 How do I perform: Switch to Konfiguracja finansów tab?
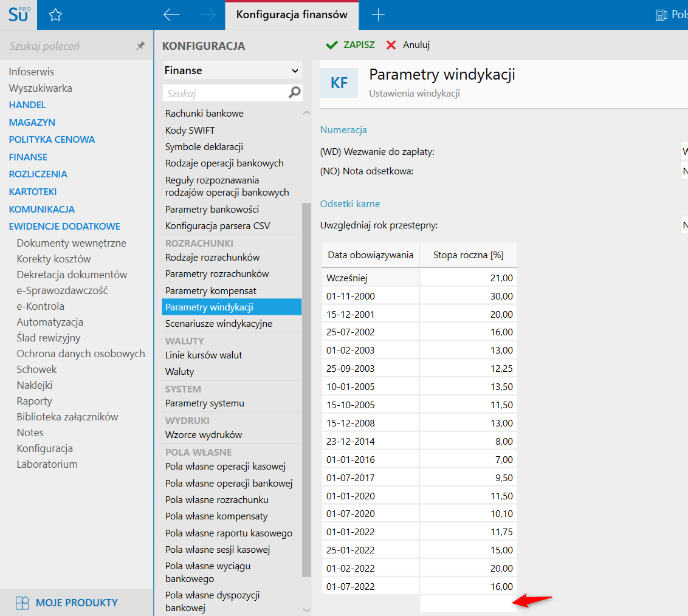(292, 15)
